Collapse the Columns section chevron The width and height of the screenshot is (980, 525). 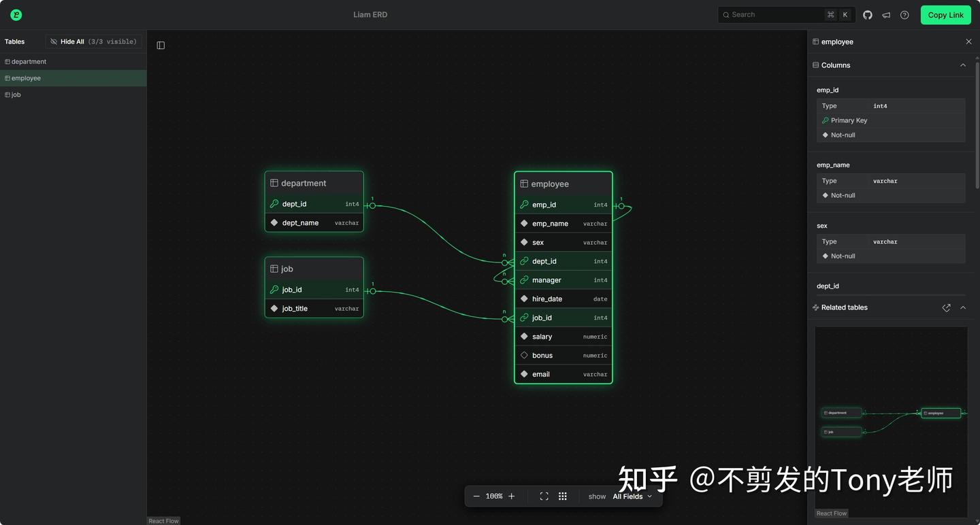point(963,65)
